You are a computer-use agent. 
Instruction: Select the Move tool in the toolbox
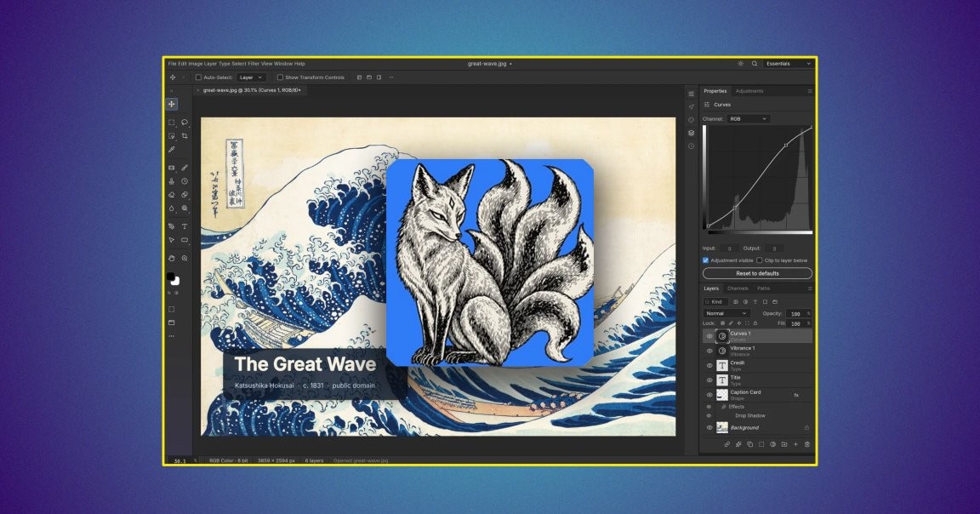(171, 104)
